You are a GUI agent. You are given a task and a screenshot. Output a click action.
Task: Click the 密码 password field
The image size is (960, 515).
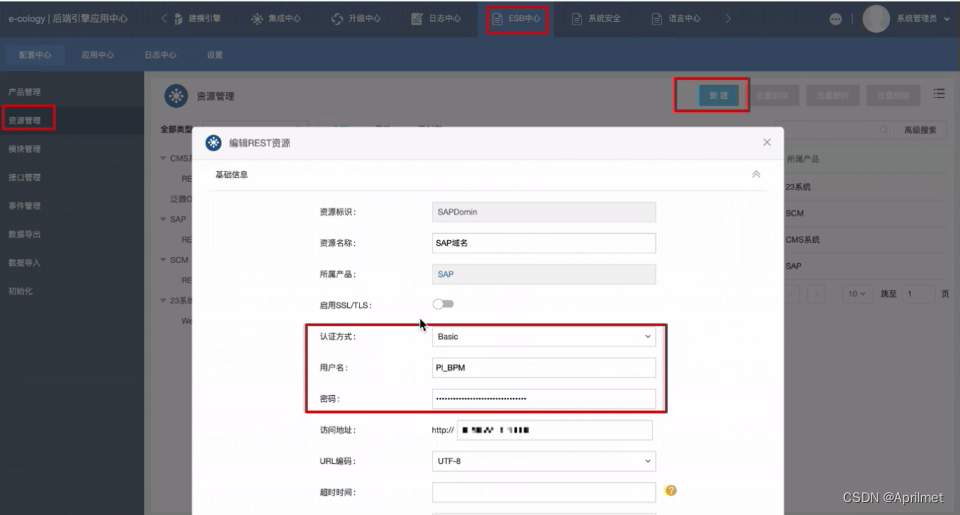(544, 399)
